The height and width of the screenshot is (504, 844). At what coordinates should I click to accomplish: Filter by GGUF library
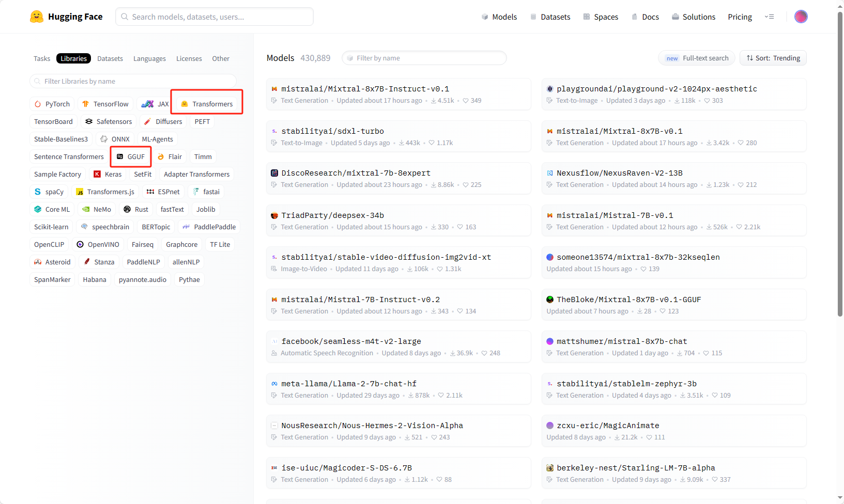point(131,156)
